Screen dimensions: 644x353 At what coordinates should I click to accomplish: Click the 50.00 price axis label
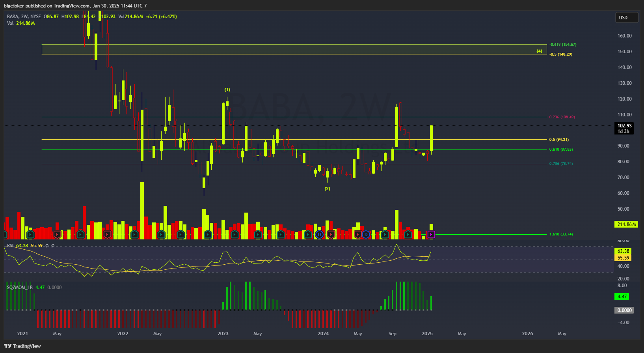[x=624, y=209]
